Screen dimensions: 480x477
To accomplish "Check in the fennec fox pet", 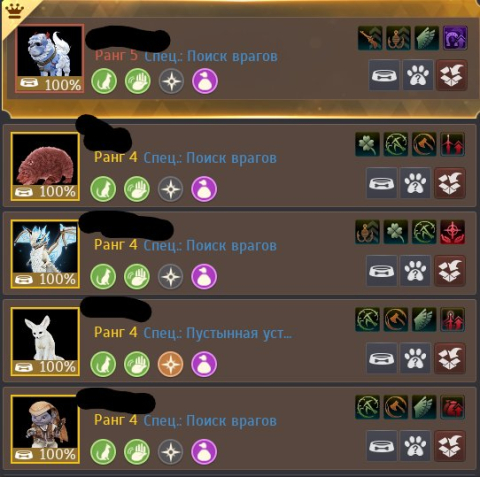I will (450, 358).
